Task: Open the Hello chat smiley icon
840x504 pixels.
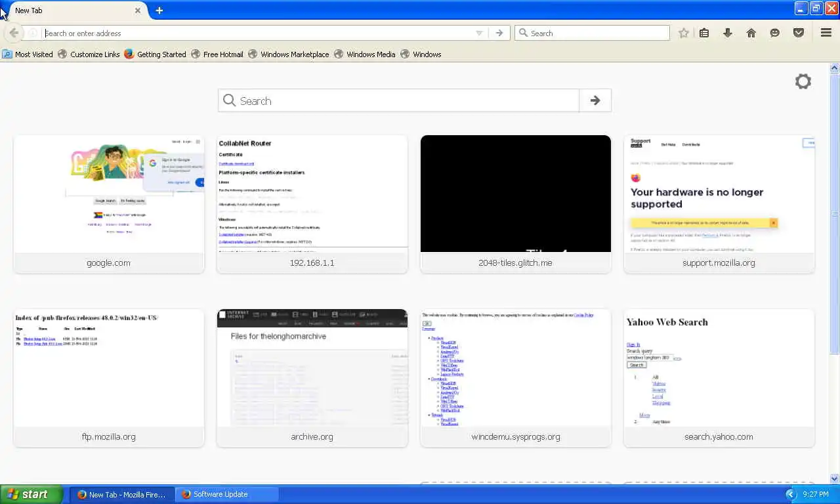Action: [x=775, y=33]
